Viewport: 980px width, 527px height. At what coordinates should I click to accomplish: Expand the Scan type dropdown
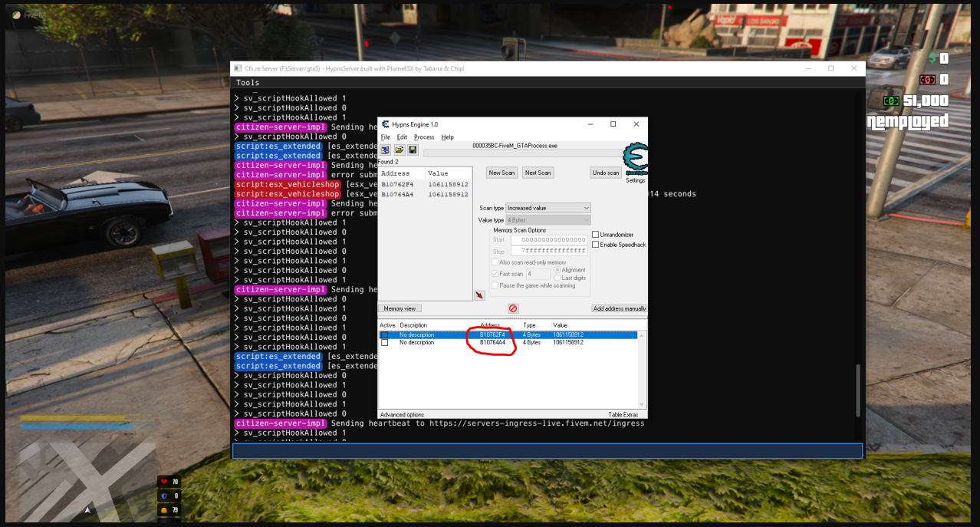(548, 208)
